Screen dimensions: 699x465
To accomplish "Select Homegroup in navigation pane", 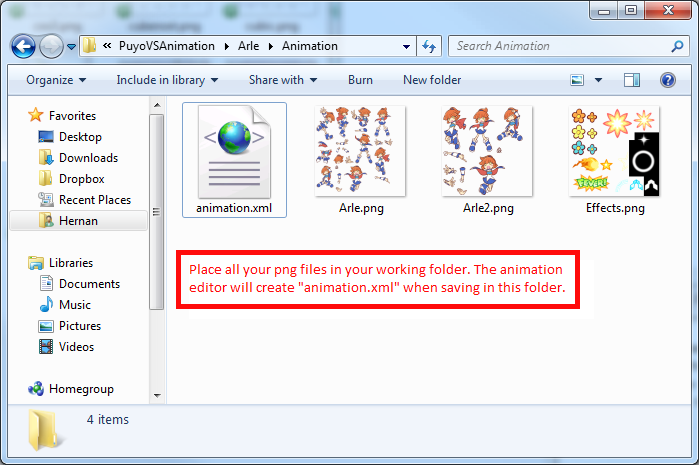I will (81, 389).
